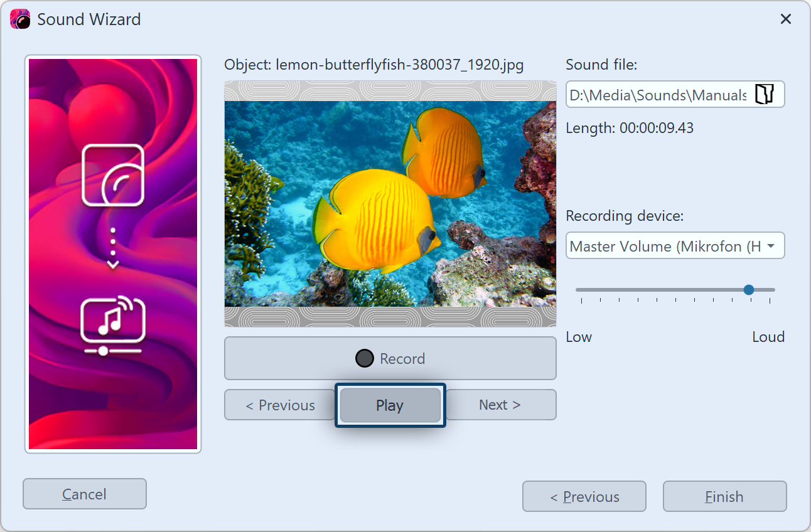
Task: Go to previous image using button beside Play
Action: pos(280,405)
